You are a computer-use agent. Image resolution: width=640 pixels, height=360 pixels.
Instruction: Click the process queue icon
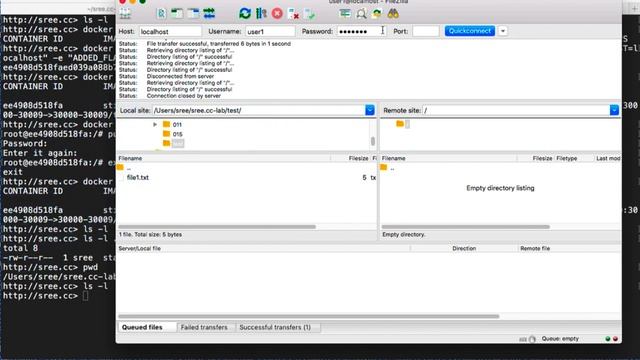coord(261,13)
